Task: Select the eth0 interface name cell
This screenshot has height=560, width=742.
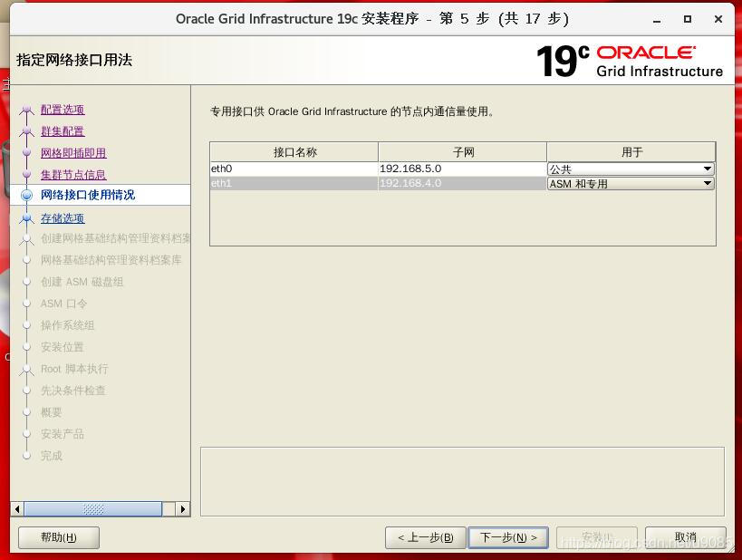Action: [294, 169]
